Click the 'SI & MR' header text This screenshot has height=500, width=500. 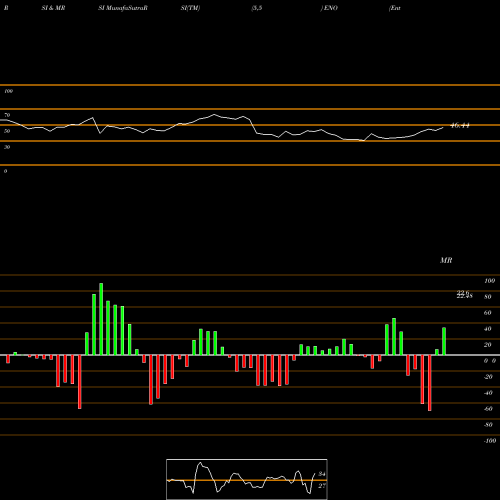53,8
